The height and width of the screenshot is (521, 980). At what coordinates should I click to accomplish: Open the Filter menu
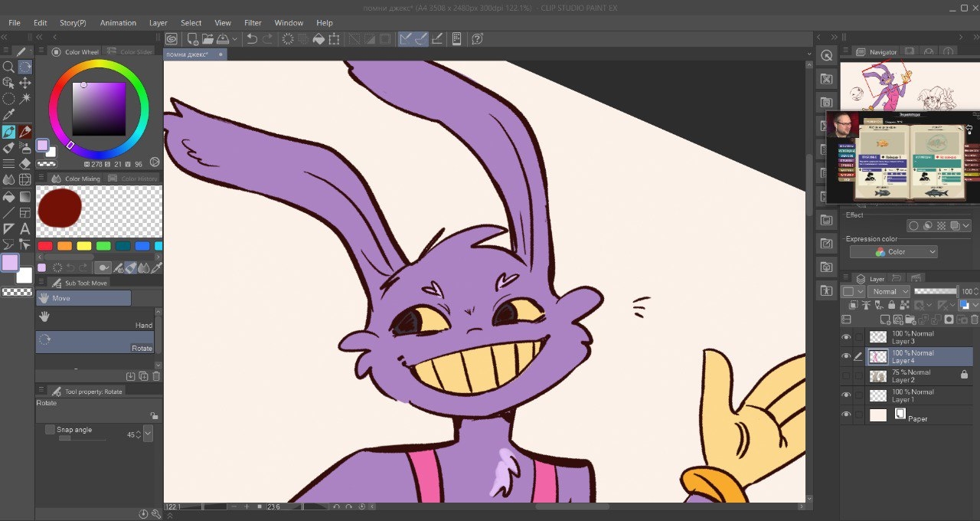tap(253, 23)
